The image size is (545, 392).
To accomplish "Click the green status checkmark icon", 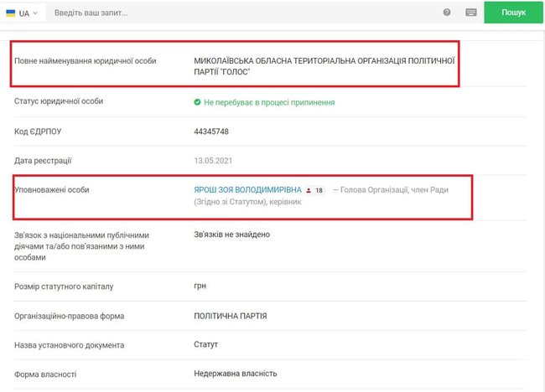I will click(x=198, y=102).
